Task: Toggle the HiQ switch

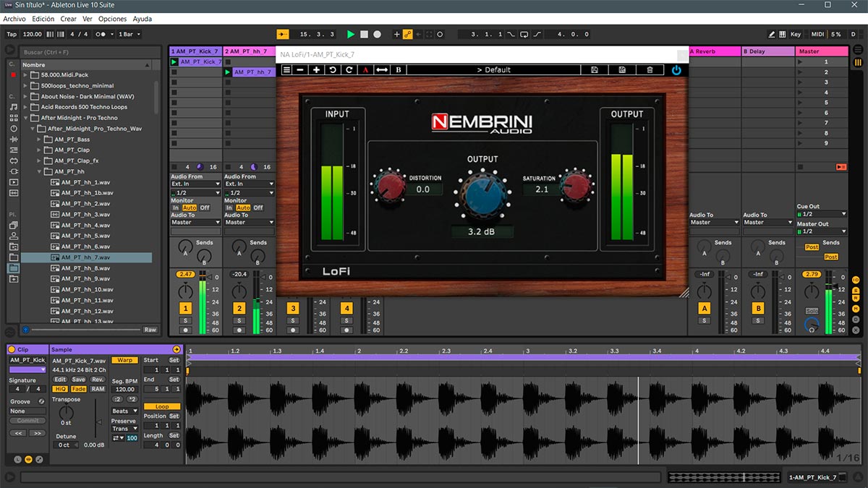Action: tap(61, 389)
